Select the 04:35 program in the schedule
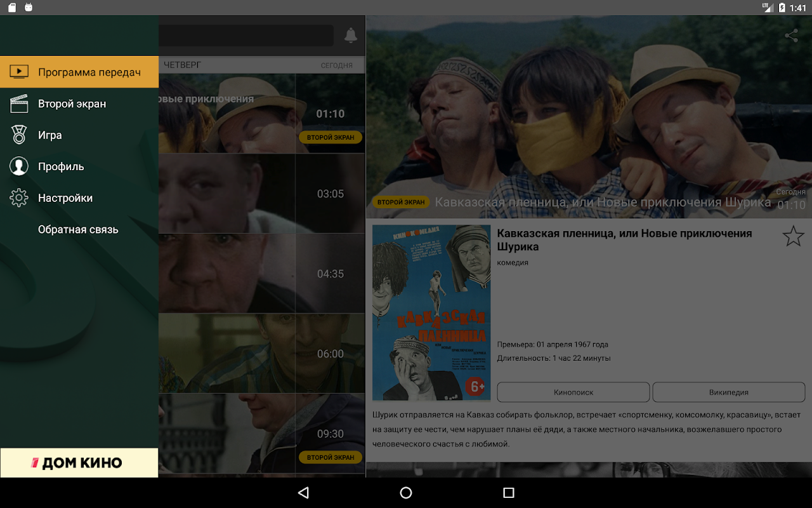 pos(262,274)
